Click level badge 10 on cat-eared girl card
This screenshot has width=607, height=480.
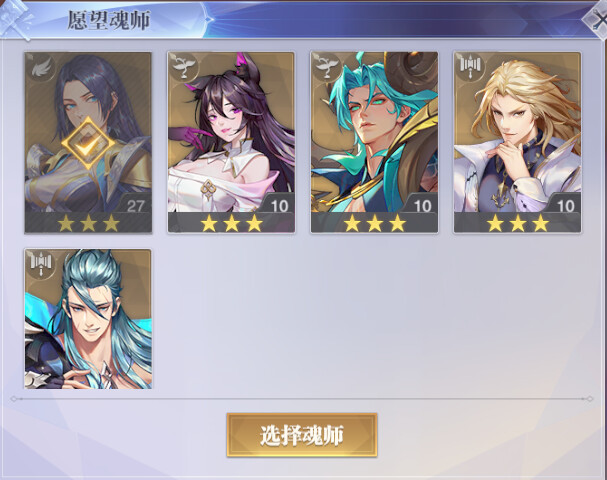pos(278,205)
